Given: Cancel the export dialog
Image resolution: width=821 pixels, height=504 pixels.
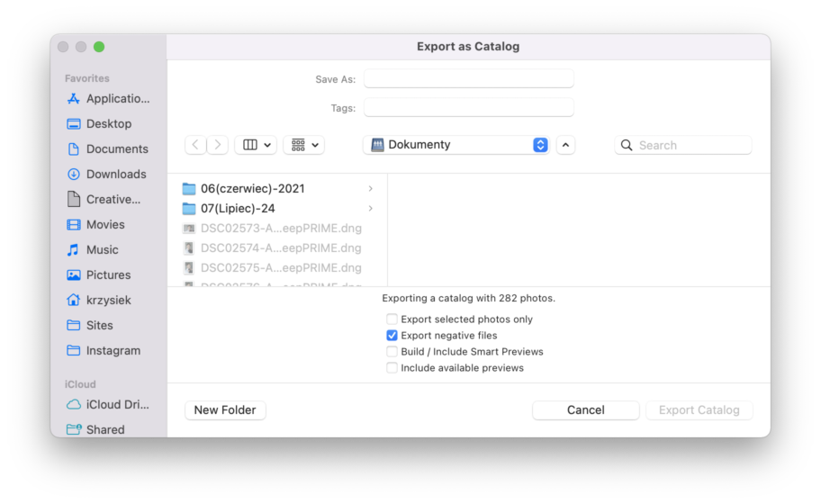Looking at the screenshot, I should [585, 410].
